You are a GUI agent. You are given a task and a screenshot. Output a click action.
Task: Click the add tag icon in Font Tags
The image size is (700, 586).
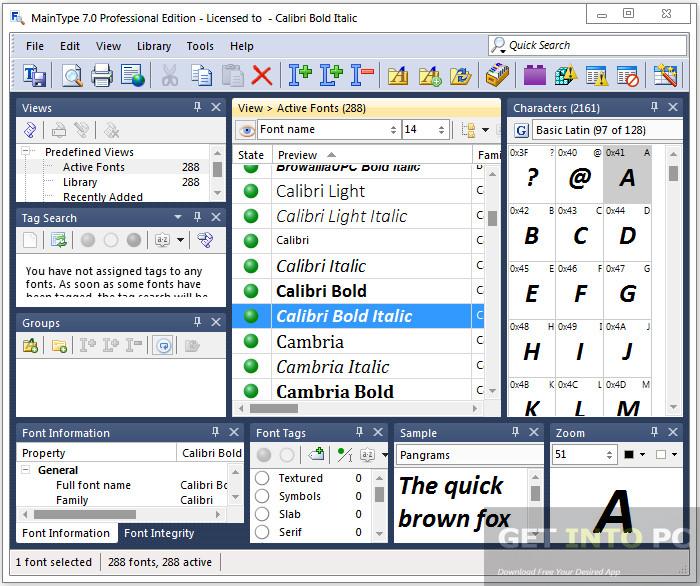point(317,455)
